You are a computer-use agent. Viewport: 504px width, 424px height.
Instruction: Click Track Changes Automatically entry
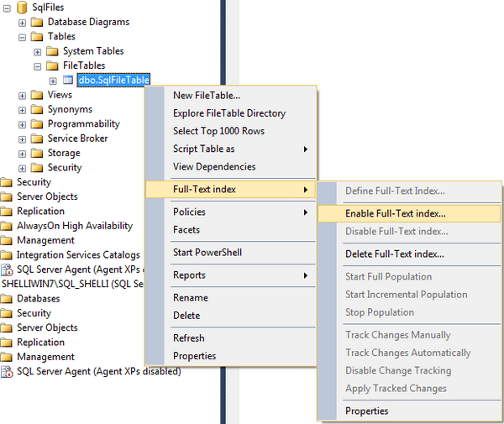(x=409, y=353)
